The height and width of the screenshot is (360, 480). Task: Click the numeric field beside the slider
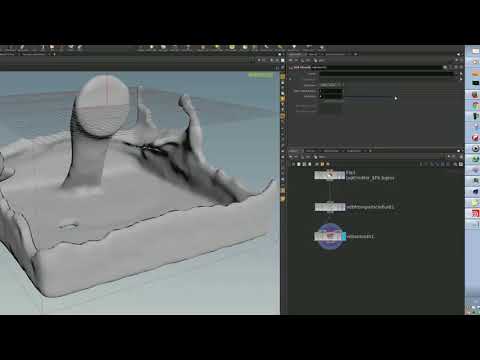pos(331,97)
